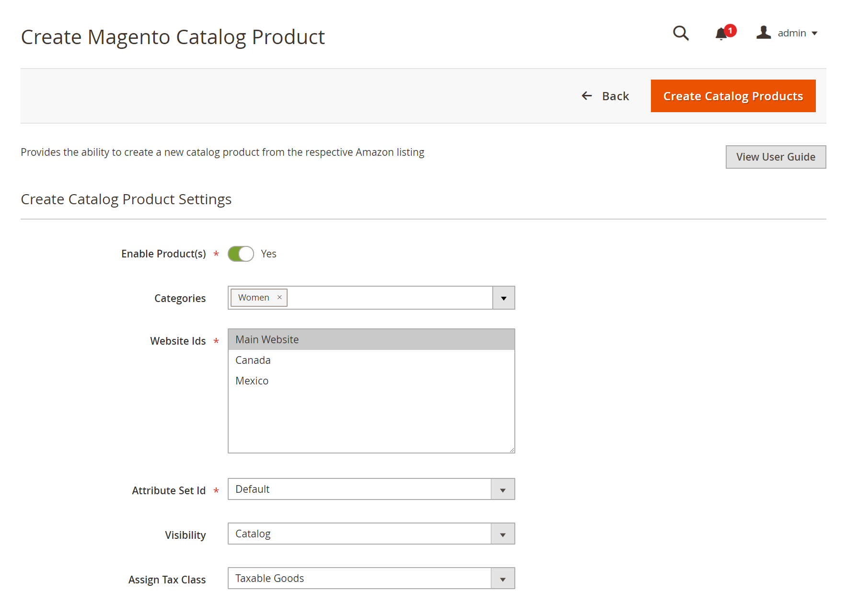Click the Website Ids list resize handle
This screenshot has width=847, height=616.
512,450
